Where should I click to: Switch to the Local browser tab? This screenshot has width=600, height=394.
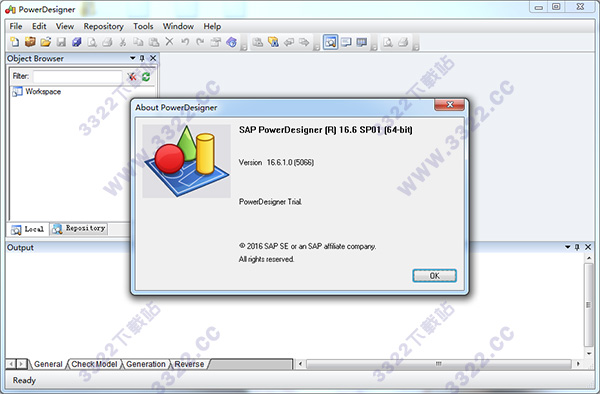(x=28, y=229)
